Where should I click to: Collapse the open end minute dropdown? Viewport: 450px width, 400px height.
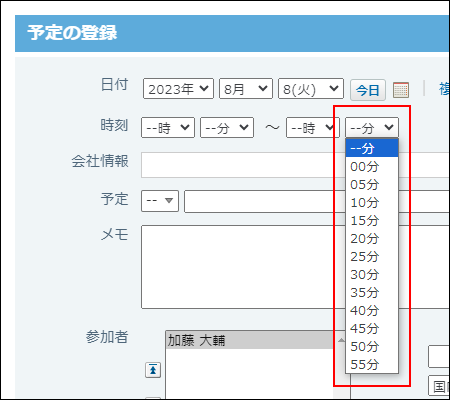tap(372, 127)
